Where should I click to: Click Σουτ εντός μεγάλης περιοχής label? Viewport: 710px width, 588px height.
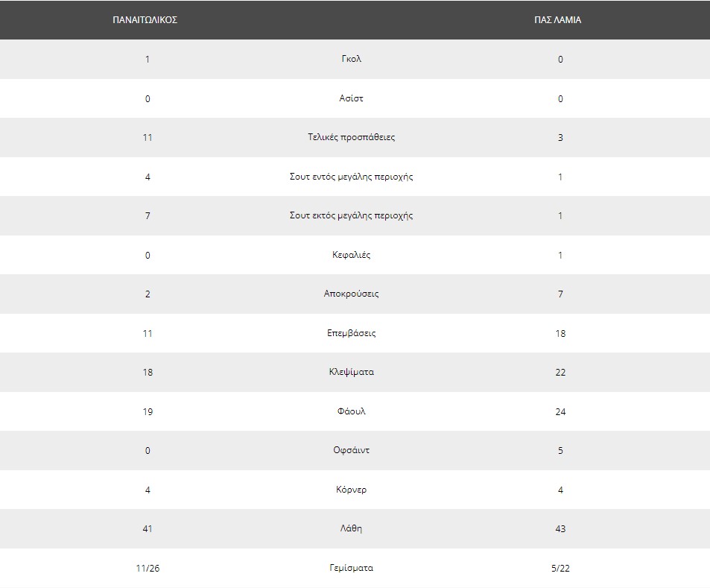pyautogui.click(x=352, y=177)
